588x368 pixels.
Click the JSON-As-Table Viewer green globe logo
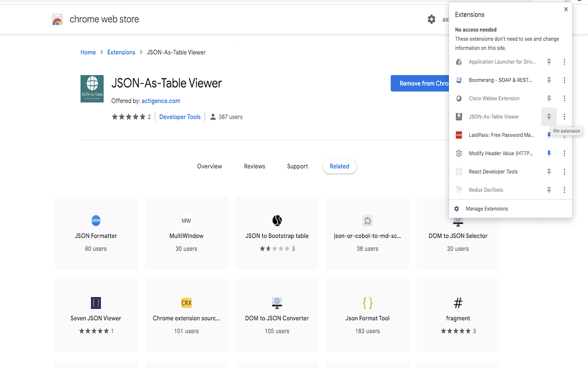tap(92, 89)
